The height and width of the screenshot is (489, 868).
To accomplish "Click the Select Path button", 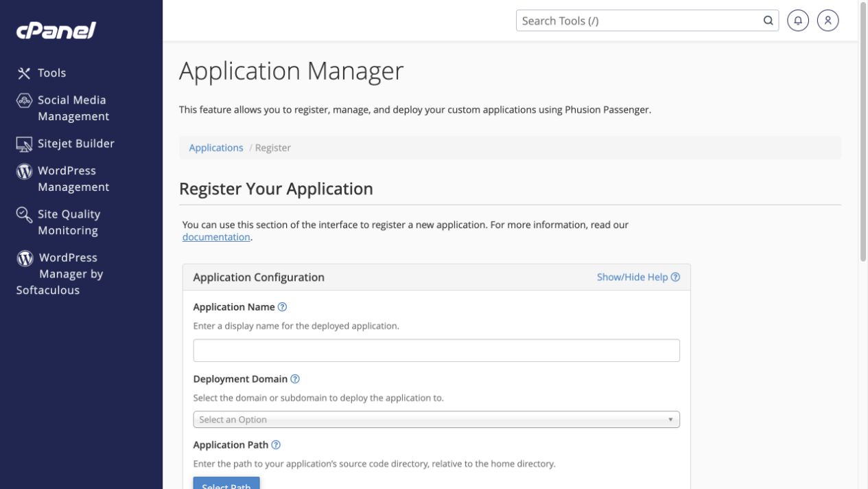I will [x=226, y=483].
